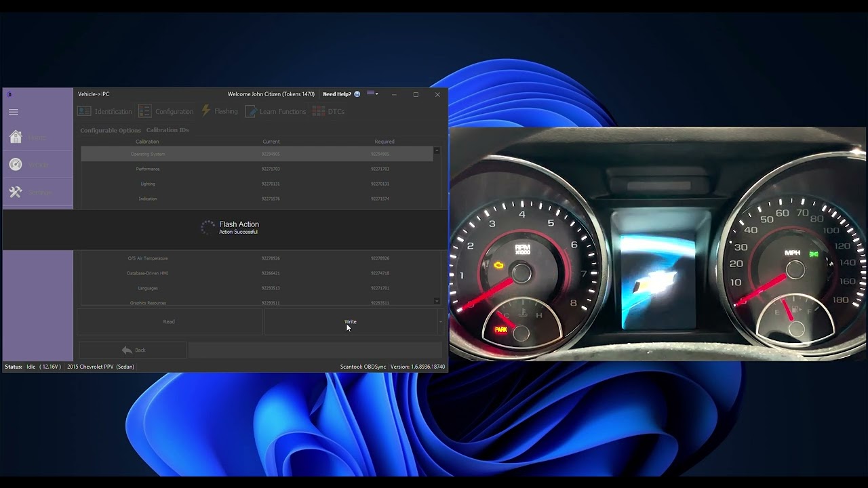Select the Indication calibration row

pyautogui.click(x=256, y=199)
